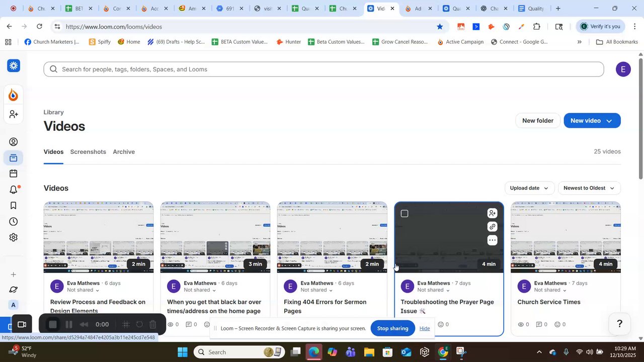Click the Loom library search field

[x=324, y=69]
